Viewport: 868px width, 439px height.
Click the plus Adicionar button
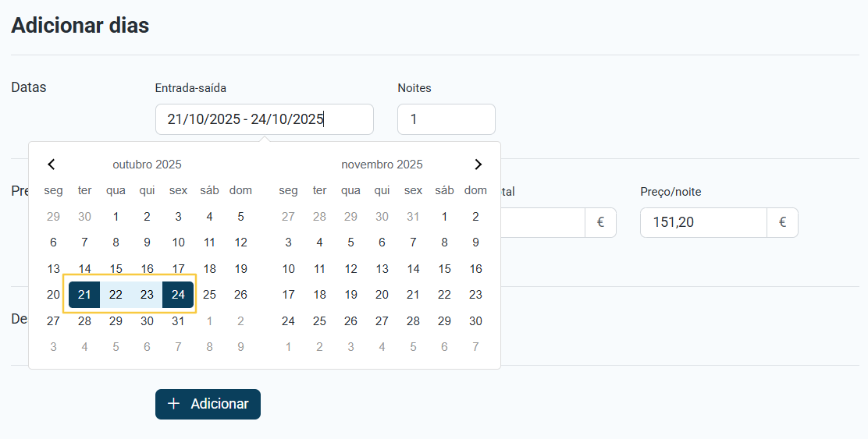pyautogui.click(x=208, y=404)
